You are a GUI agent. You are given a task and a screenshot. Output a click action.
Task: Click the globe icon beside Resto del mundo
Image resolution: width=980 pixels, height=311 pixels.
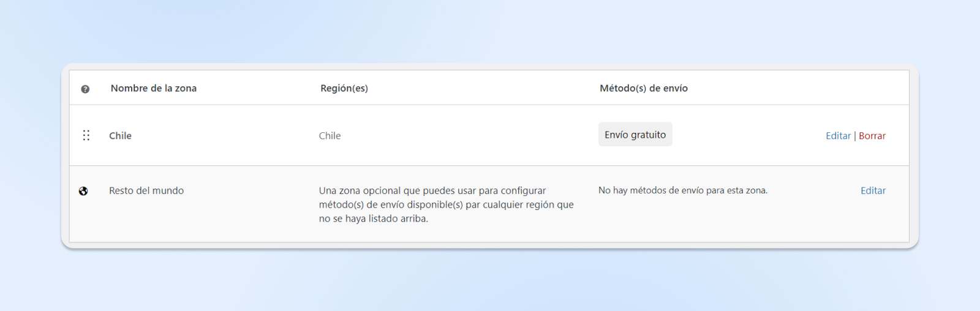click(83, 191)
